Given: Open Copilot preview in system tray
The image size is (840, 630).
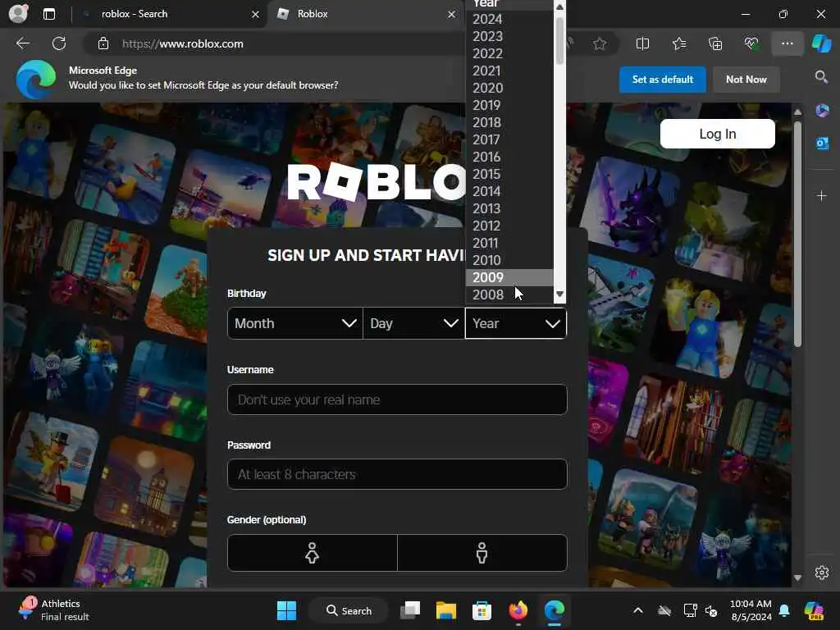Looking at the screenshot, I should click(814, 610).
